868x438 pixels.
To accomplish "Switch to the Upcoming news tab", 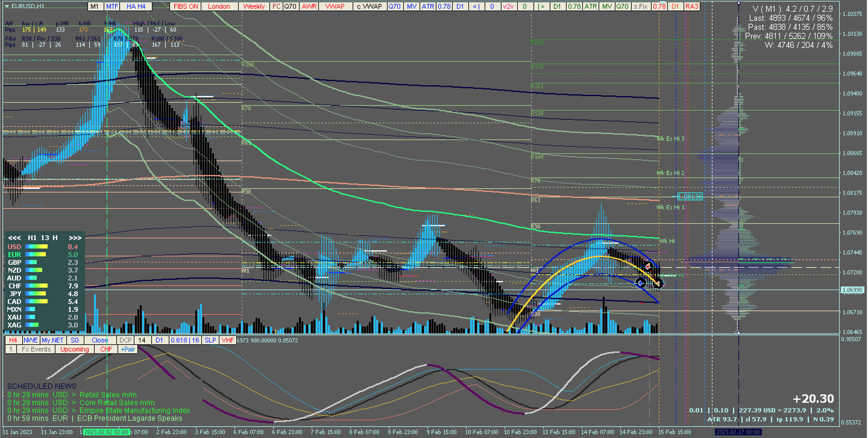I will (74, 349).
